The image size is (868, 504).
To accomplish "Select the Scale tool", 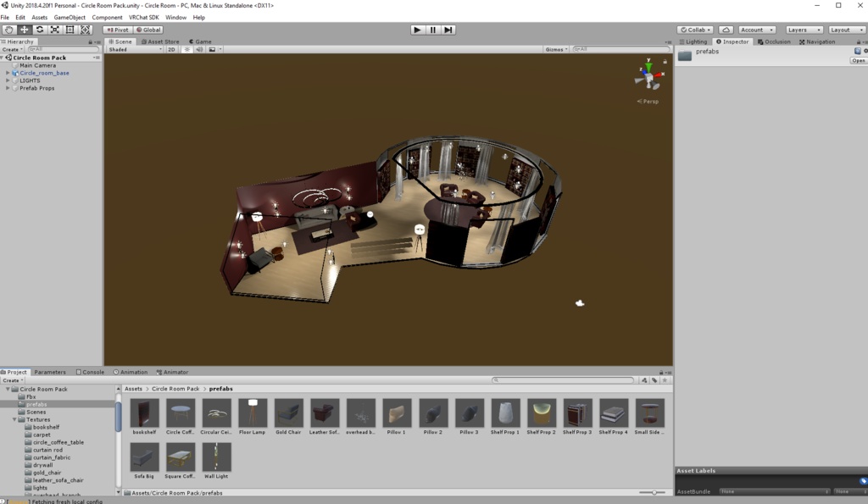I will click(x=54, y=30).
